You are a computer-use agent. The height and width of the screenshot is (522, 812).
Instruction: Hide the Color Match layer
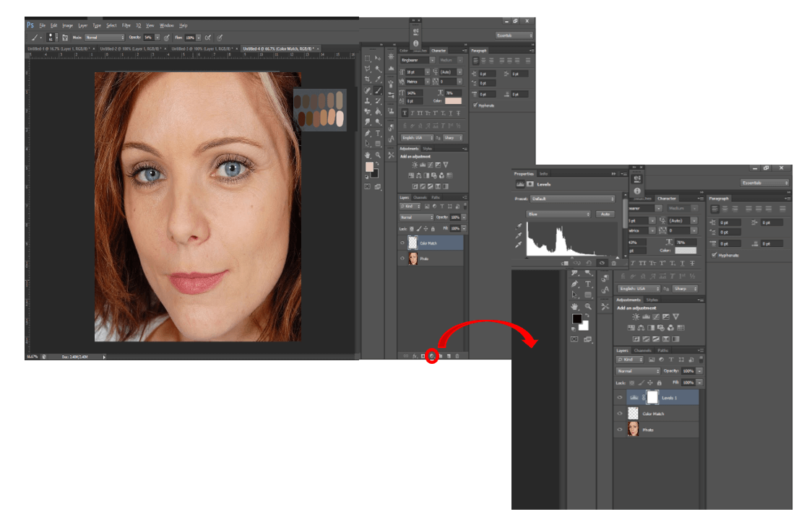pyautogui.click(x=402, y=242)
